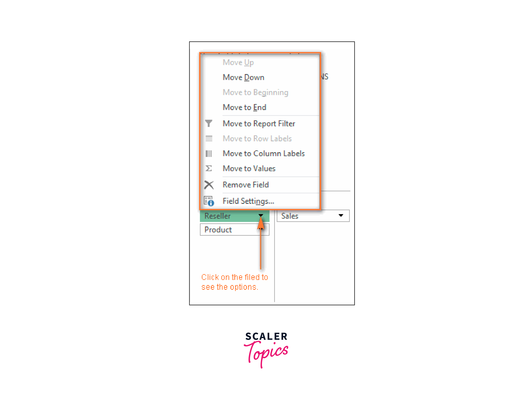Expand the Reseller field dropdown
Image resolution: width=532 pixels, height=397 pixels.
click(260, 216)
